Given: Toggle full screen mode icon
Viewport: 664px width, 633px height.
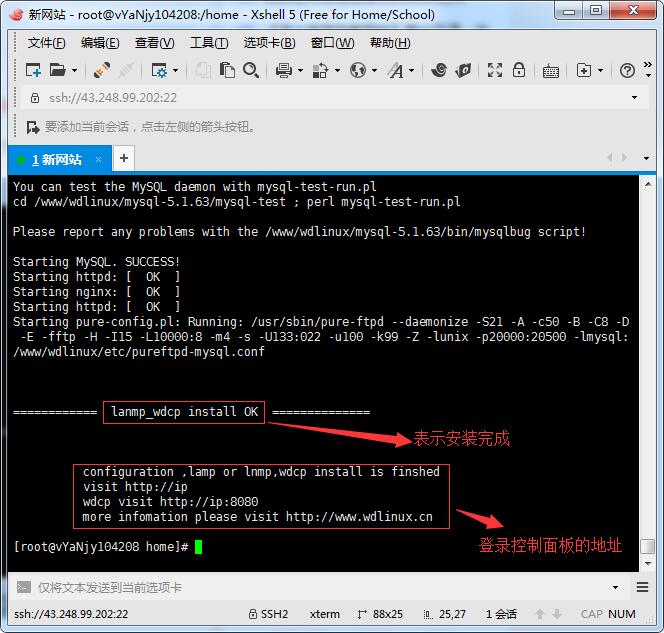Looking at the screenshot, I should [x=494, y=70].
